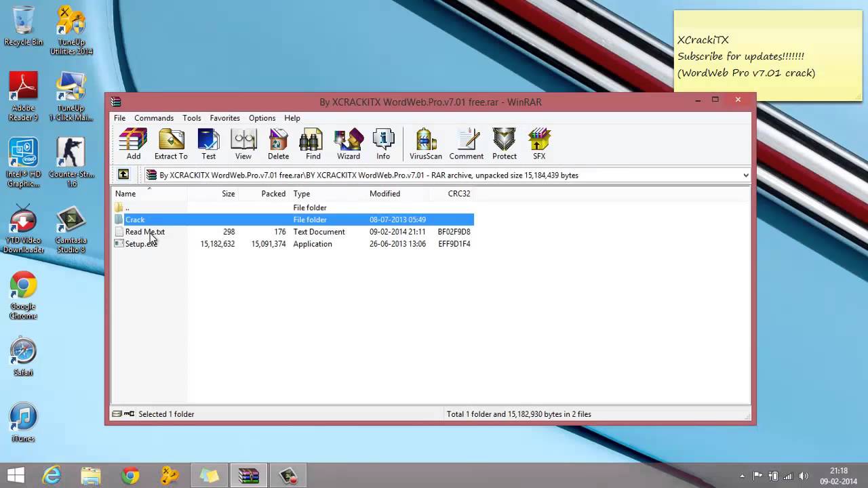Click the SFX toolbar icon
The image size is (868, 488).
[x=539, y=144]
